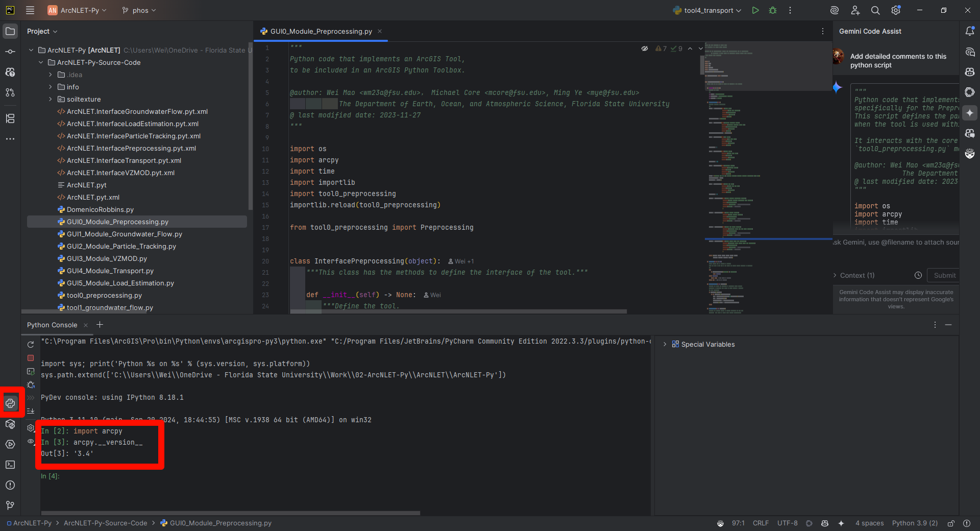
Task: Toggle file read-only lock in status bar
Action: (x=951, y=523)
